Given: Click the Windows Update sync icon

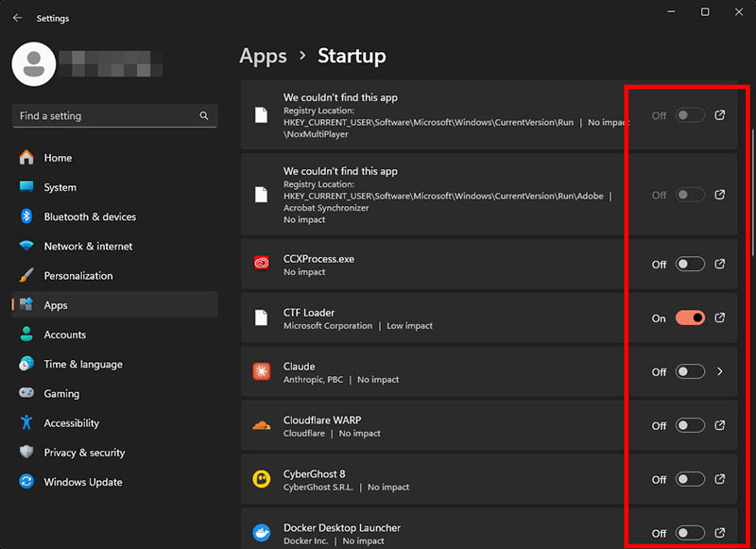Looking at the screenshot, I should pos(26,481).
